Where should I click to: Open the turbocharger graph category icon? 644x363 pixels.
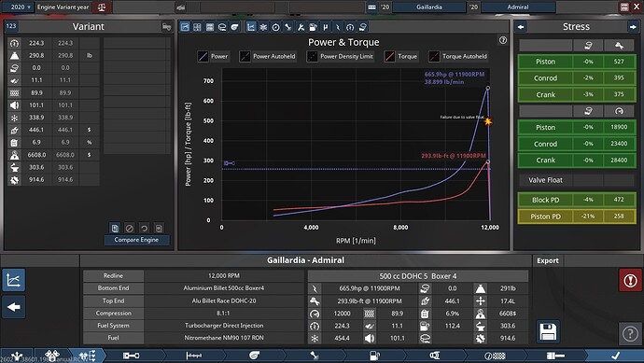click(234, 27)
